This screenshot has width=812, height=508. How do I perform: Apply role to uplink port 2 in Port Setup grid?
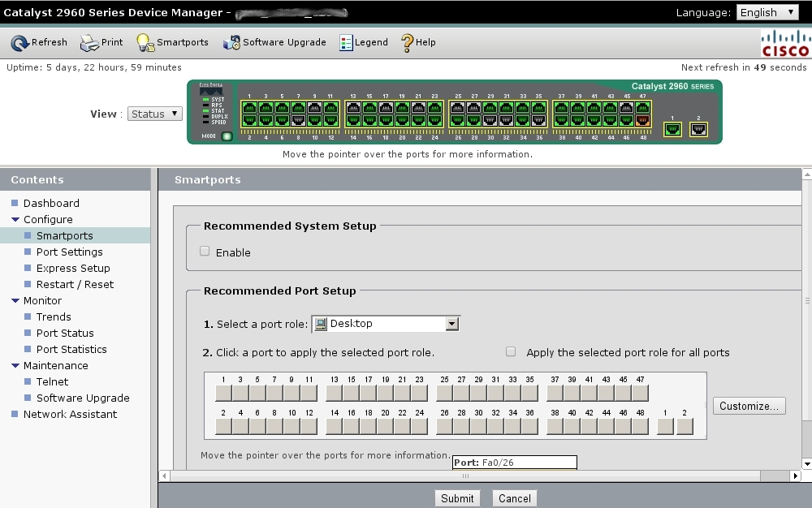point(685,426)
